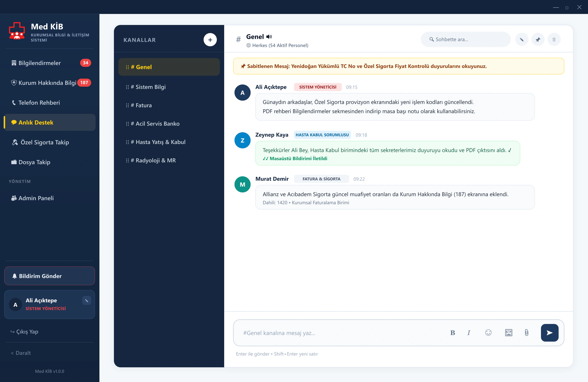Open Bilgilendirmeler section
This screenshot has height=382, width=588.
pyautogui.click(x=50, y=63)
